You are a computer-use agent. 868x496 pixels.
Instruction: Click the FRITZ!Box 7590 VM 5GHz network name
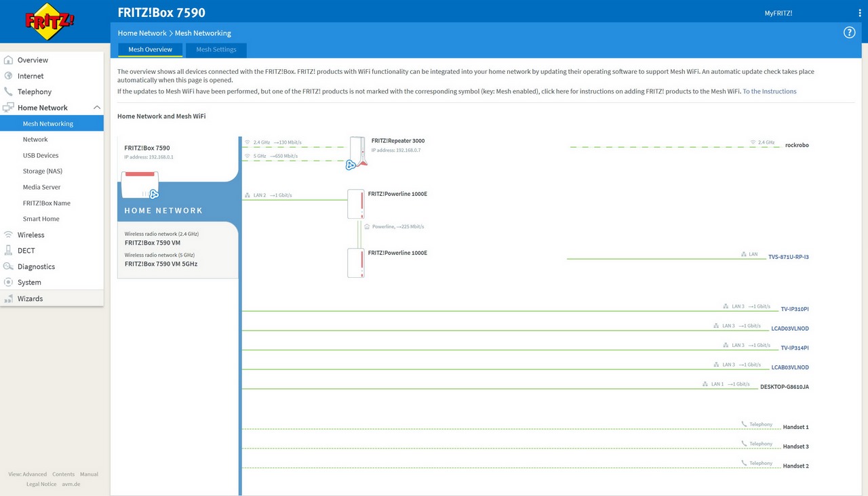(161, 264)
